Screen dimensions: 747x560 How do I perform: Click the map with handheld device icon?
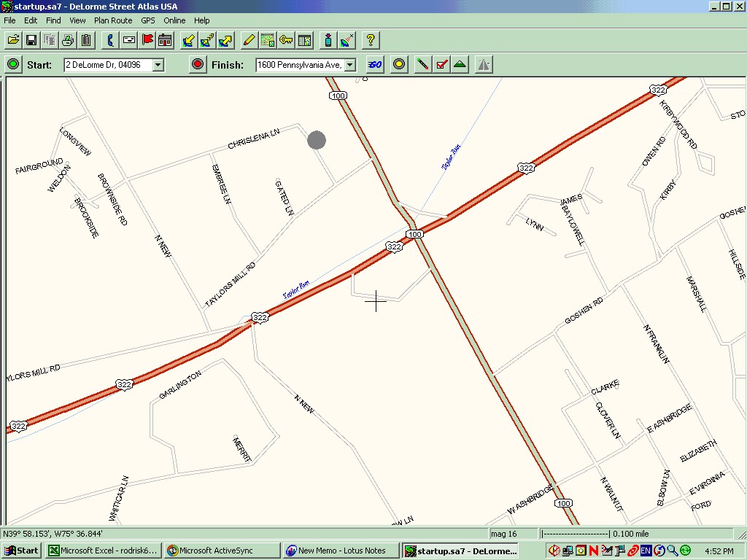click(x=268, y=41)
